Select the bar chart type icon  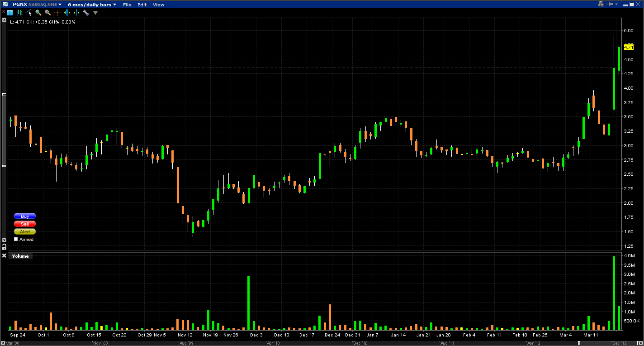point(19,13)
